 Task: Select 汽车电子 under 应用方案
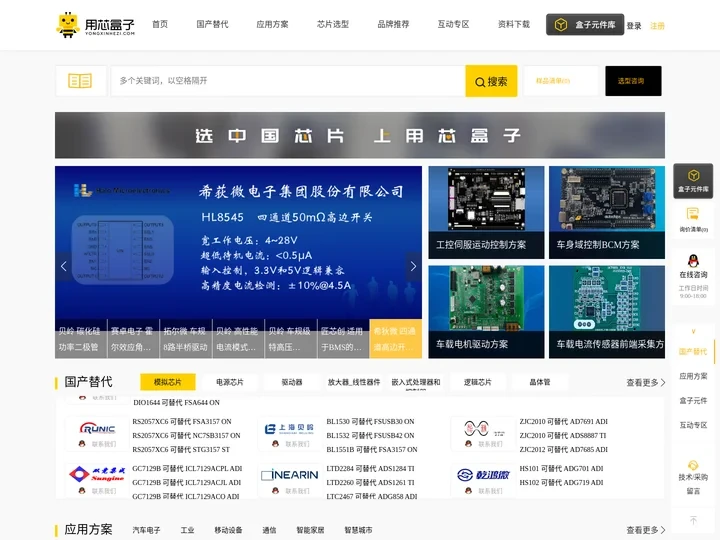tap(146, 530)
